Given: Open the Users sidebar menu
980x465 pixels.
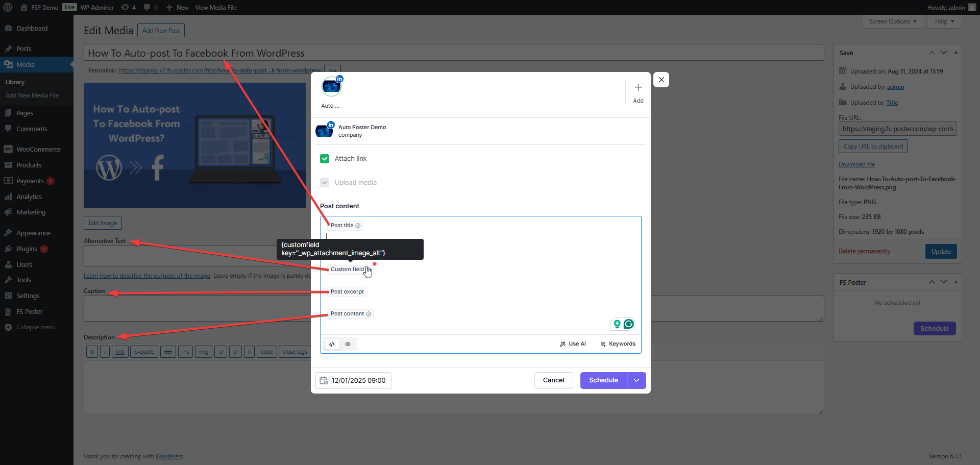Looking at the screenshot, I should 37,265.
